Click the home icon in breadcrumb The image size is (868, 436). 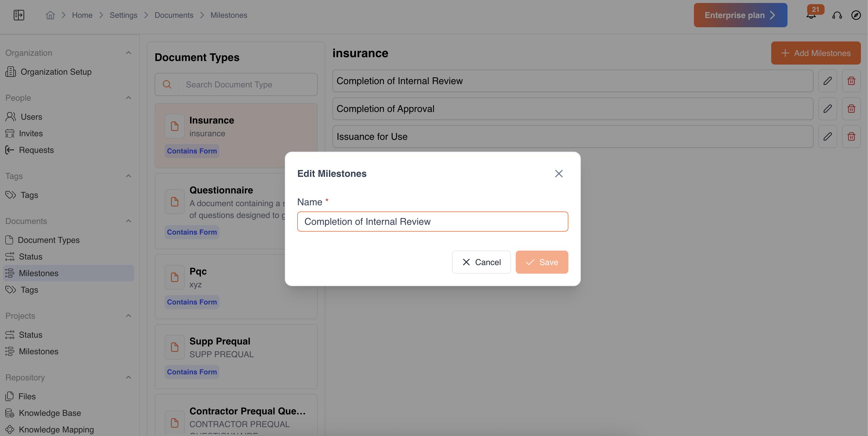point(50,15)
